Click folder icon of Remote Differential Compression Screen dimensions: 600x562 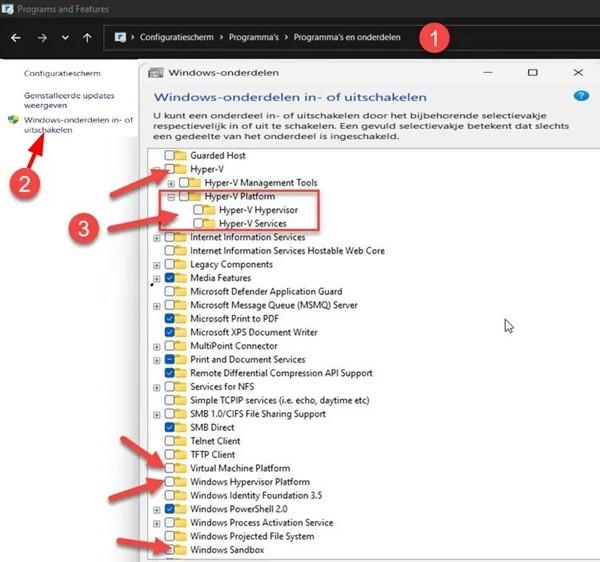click(181, 373)
